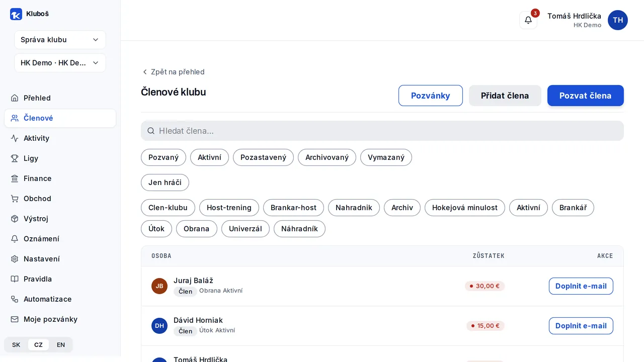Toggle the Pozastavený status filter
The width and height of the screenshot is (644, 362).
tap(263, 157)
